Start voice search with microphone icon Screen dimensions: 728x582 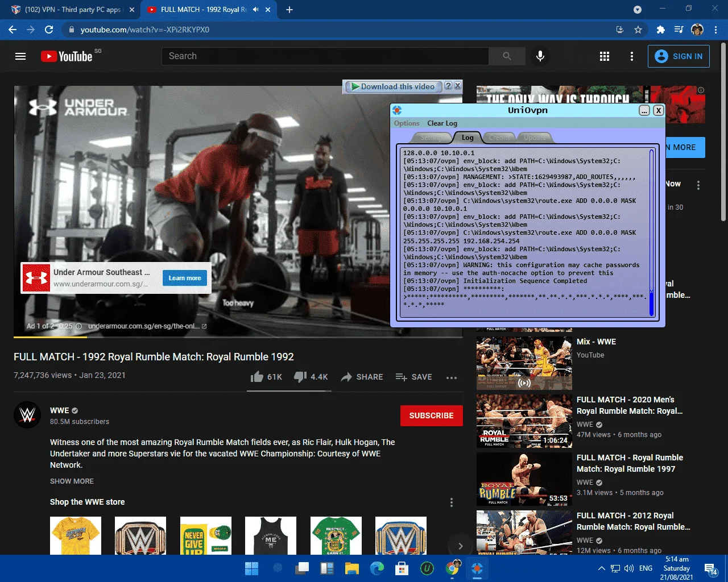click(x=540, y=56)
